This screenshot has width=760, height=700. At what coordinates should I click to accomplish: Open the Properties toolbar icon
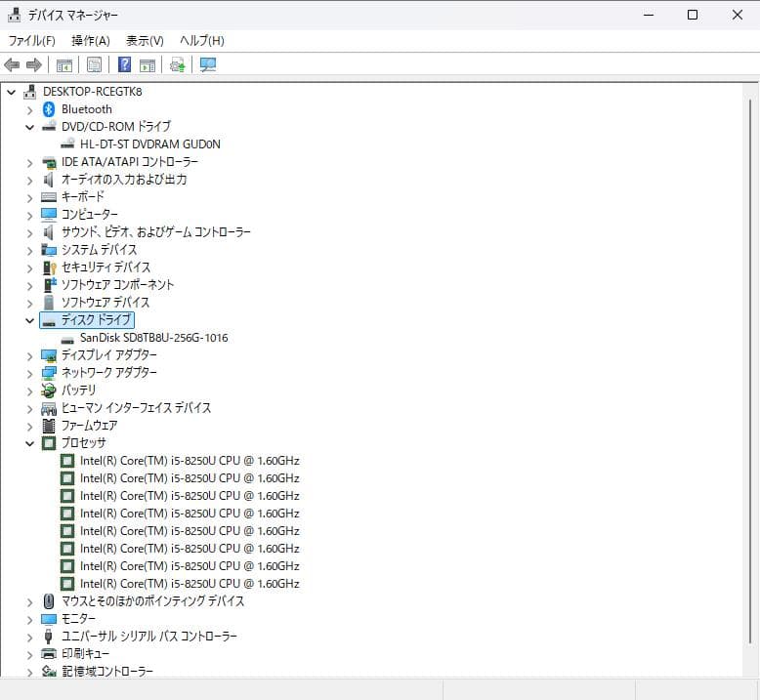94,64
